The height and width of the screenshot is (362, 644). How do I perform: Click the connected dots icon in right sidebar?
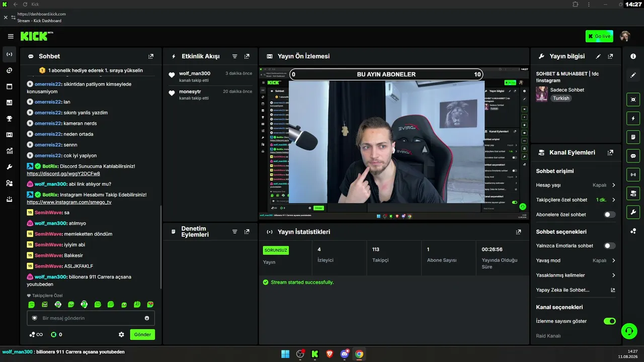click(633, 231)
